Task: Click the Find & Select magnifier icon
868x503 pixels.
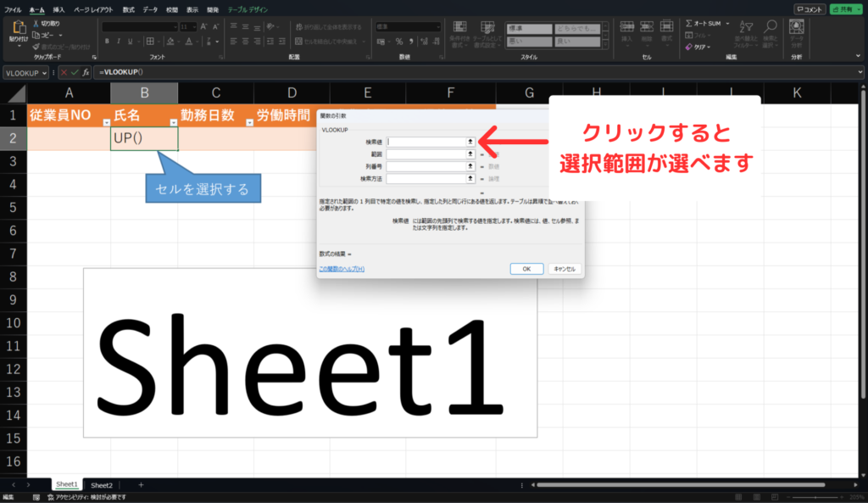Action: coord(770,26)
